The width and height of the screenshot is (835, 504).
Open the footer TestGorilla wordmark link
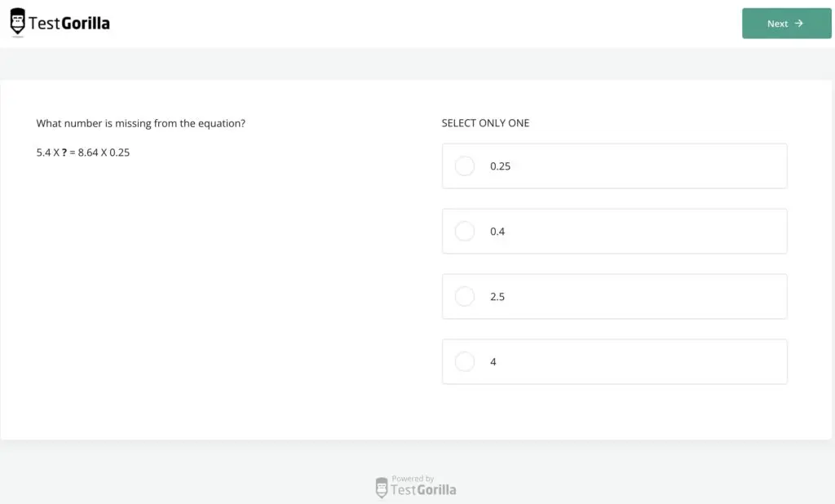pyautogui.click(x=423, y=489)
